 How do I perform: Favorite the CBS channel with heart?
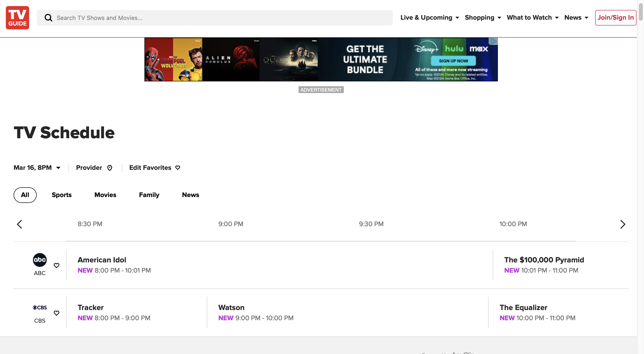click(57, 313)
